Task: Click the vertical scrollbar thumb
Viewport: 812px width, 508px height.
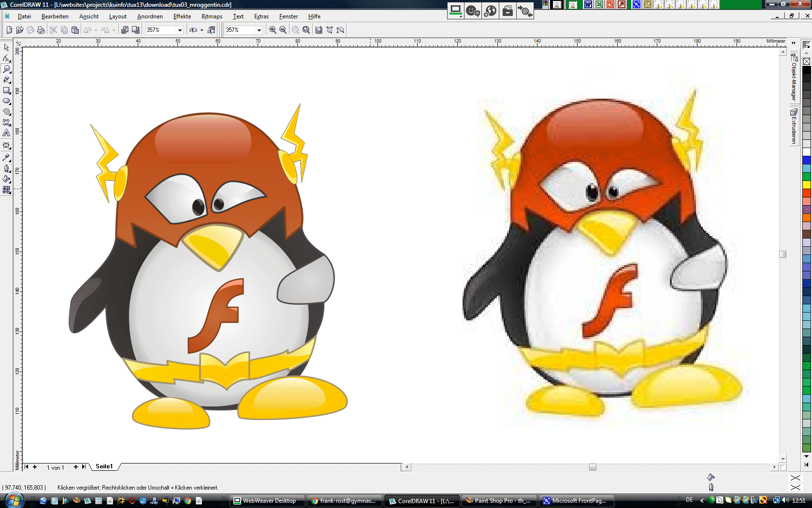Action: click(783, 254)
